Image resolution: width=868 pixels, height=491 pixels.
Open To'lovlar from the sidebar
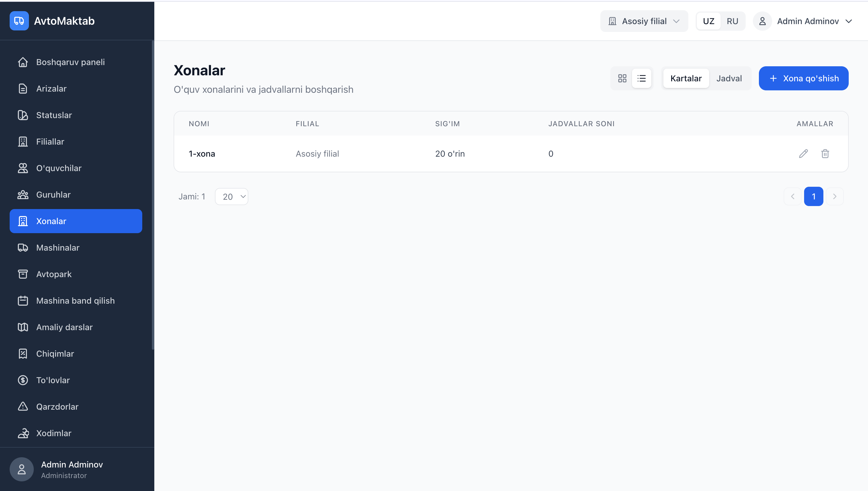(x=53, y=380)
